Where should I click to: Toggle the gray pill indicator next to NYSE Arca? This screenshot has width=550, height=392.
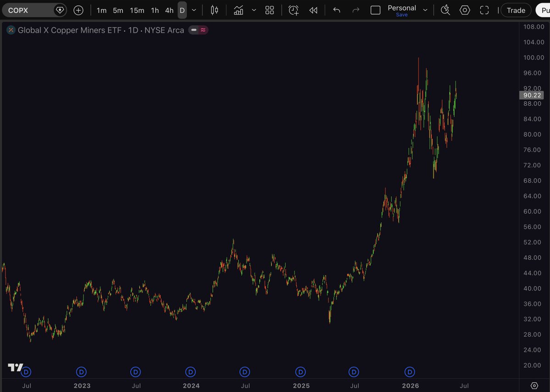pos(194,30)
